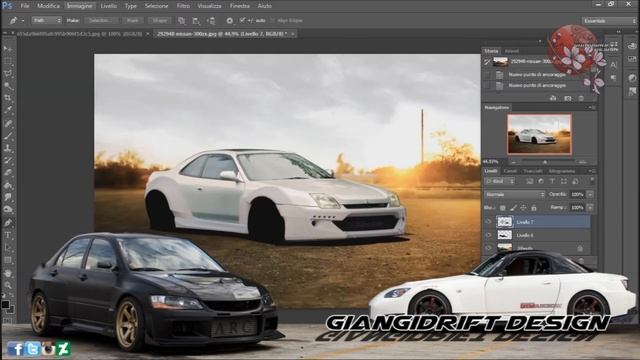This screenshot has height=360, width=640.
Task: Select the Paint Bucket tool
Action: click(x=8, y=185)
